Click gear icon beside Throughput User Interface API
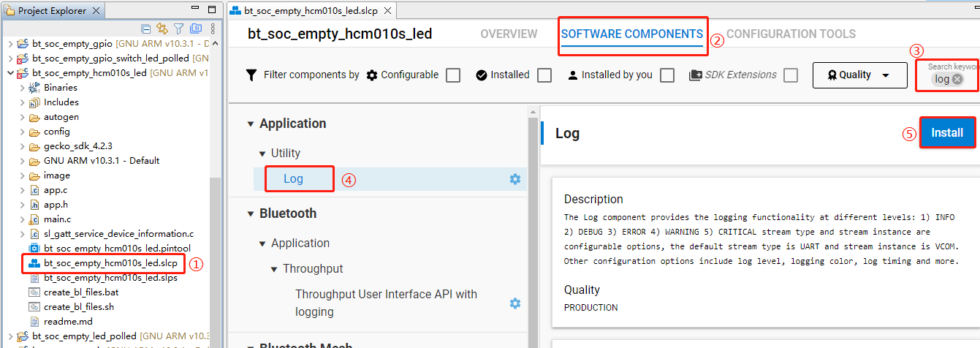Screen dimensions: 980x348 [x=515, y=303]
